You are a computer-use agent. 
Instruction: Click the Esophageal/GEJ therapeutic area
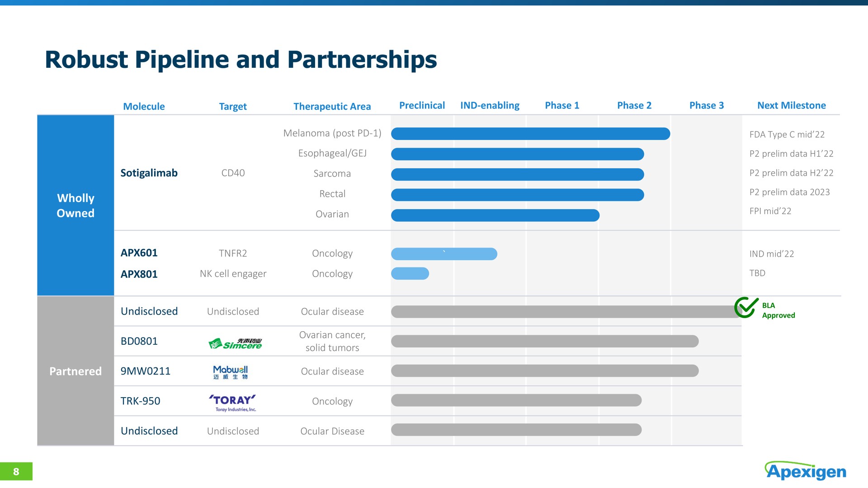pos(332,153)
